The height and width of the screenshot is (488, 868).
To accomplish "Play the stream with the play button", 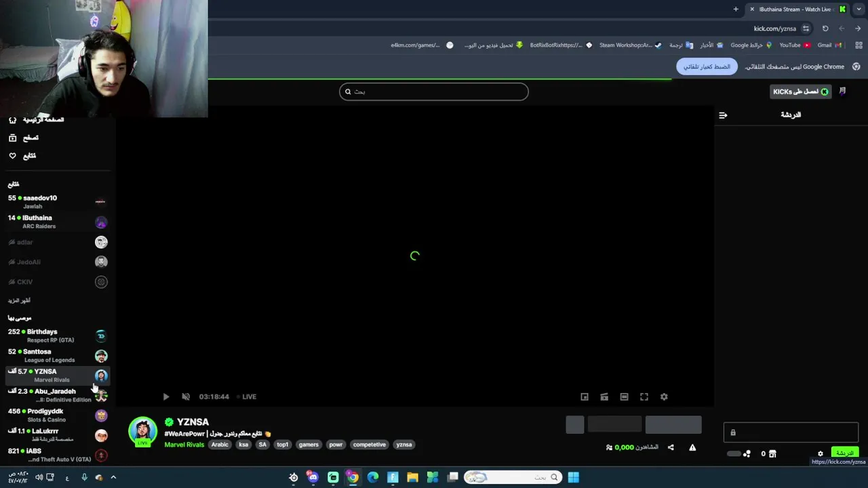I will (166, 396).
